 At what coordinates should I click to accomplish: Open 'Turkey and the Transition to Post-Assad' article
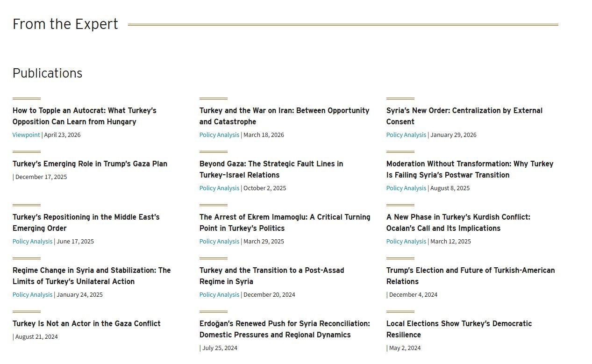[271, 276]
